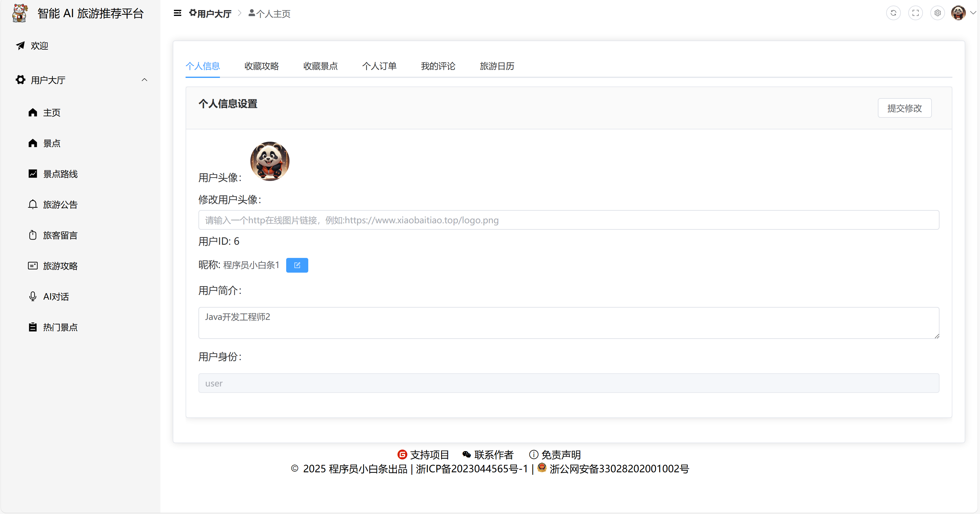Screen dimensions: 980x514
Task: Open AI对话 microphone menu item
Action: 56,296
